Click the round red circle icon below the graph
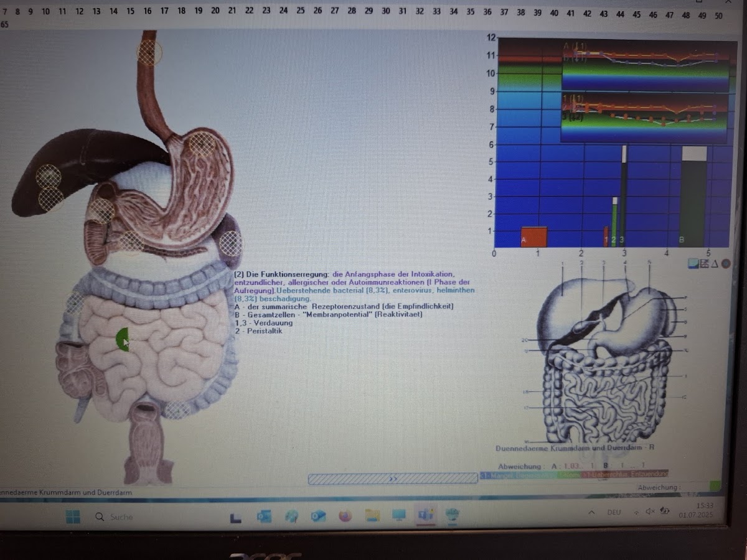747x560 pixels. click(x=726, y=264)
